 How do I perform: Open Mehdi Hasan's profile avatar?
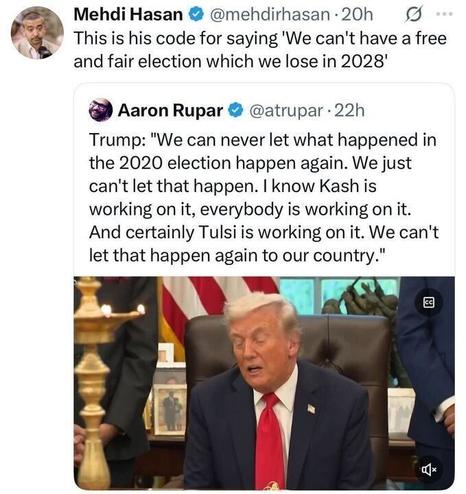tap(37, 33)
